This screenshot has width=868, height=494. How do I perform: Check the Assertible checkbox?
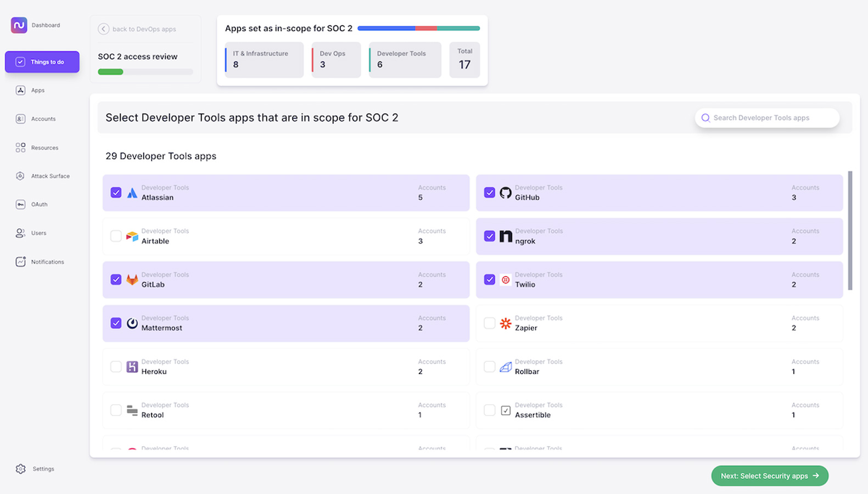point(489,410)
